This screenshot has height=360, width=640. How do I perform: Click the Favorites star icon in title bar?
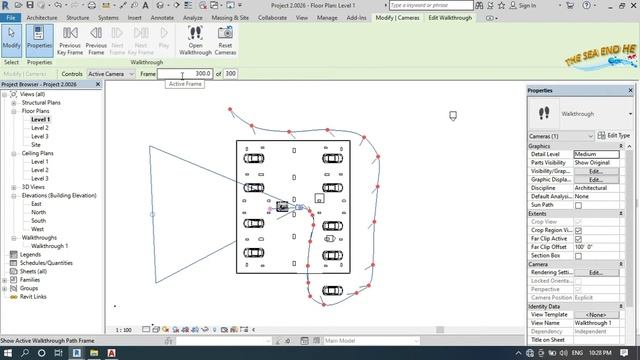502,5
